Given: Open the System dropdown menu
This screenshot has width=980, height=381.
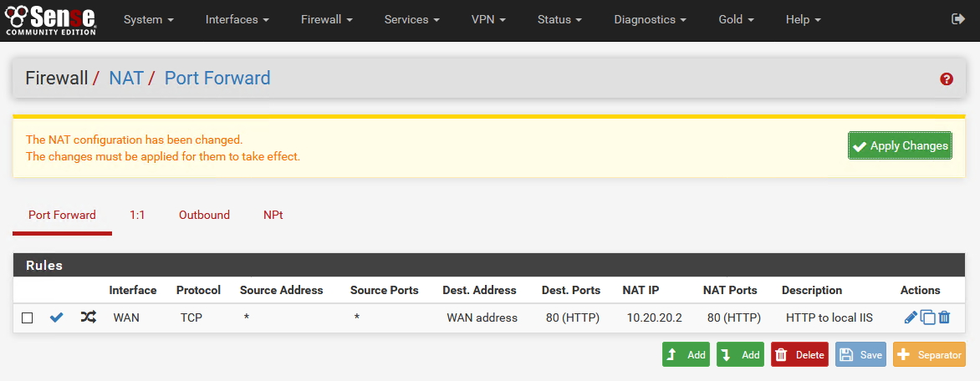Looking at the screenshot, I should [x=147, y=19].
